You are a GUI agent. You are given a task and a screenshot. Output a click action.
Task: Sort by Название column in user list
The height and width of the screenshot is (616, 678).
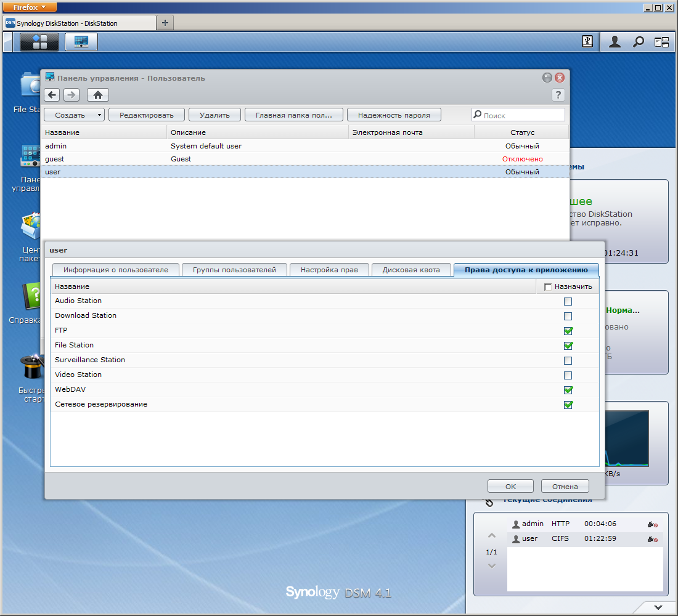(x=104, y=132)
